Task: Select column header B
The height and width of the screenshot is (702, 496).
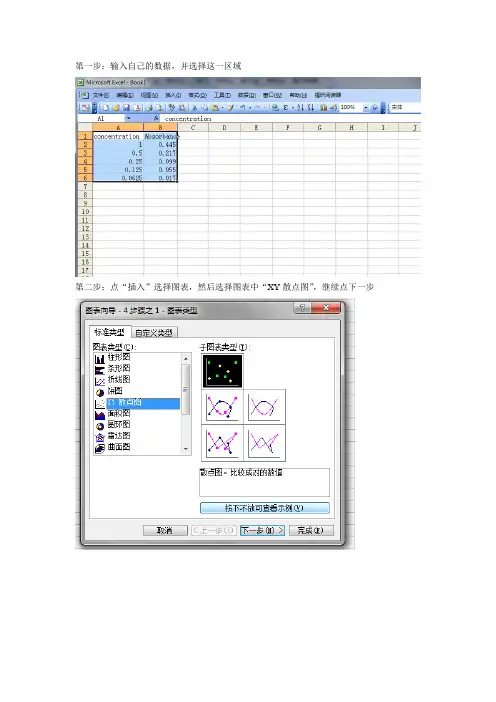Action: tap(160, 128)
